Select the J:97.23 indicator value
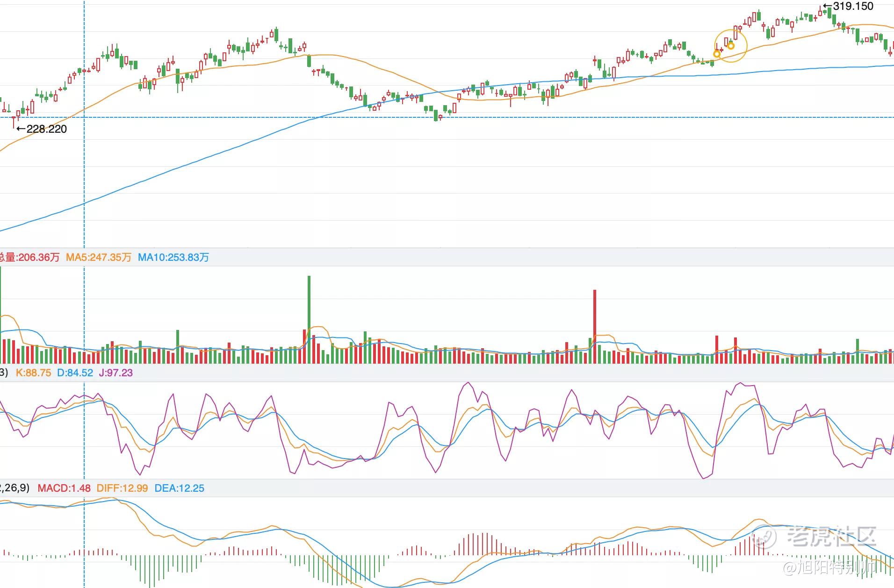This screenshot has height=588, width=894. point(115,373)
